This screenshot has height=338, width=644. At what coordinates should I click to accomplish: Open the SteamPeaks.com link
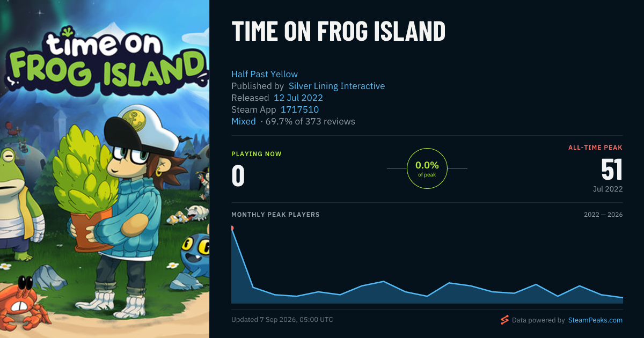[595, 320]
